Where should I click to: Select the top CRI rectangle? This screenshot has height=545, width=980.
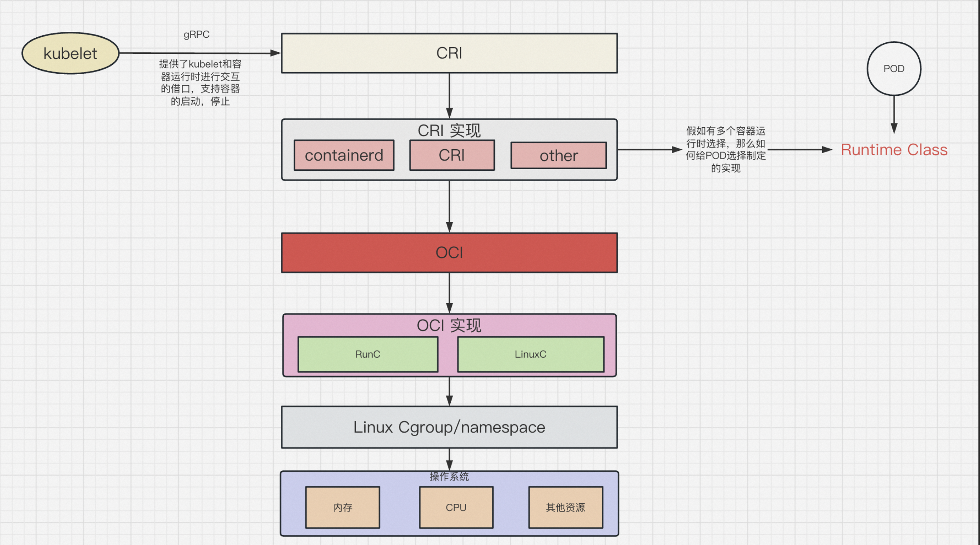coord(449,53)
